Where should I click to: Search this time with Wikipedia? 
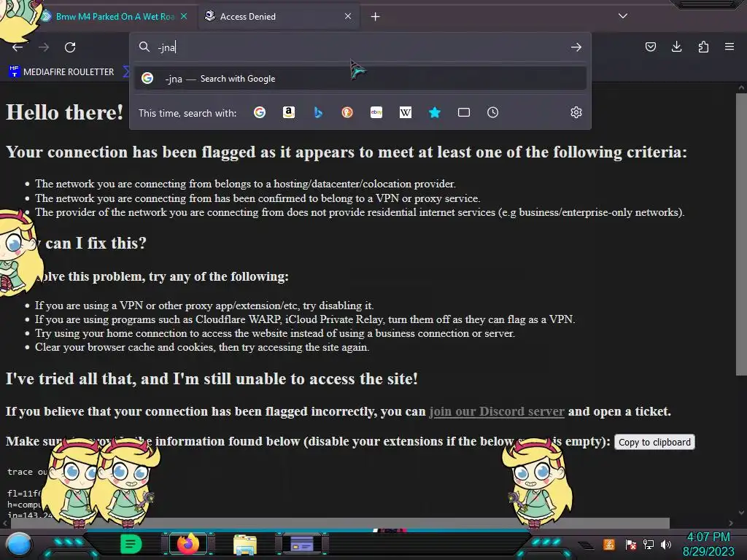point(406,112)
